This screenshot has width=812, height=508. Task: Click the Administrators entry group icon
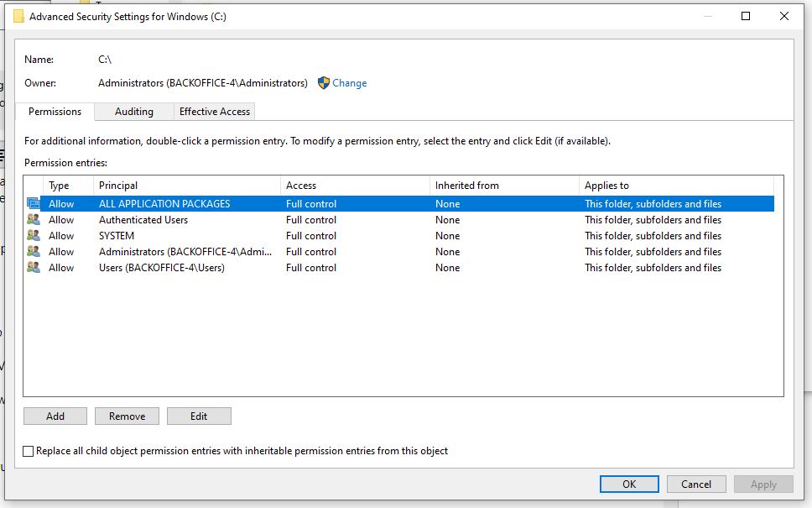click(33, 252)
